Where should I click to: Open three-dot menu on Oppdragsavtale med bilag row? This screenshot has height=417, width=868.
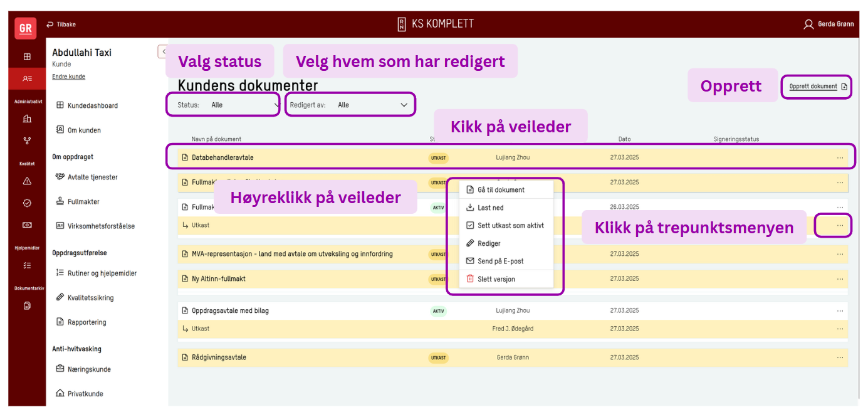840,310
